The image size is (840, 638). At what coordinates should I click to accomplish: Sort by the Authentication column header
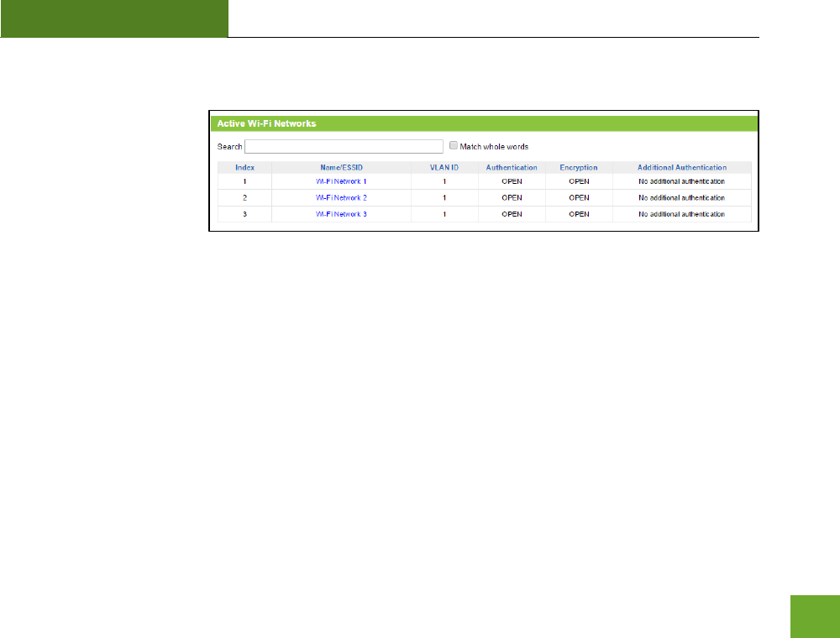(x=512, y=168)
